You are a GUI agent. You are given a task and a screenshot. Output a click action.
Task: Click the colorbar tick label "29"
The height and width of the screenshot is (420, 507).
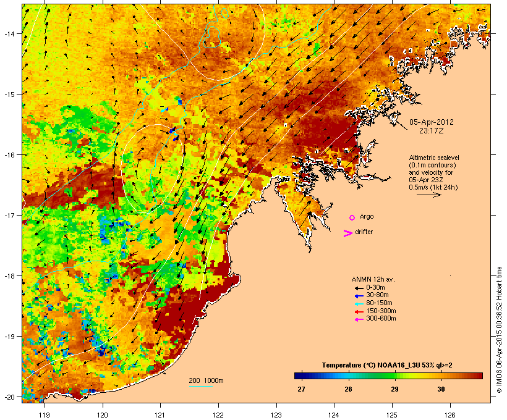tap(394, 389)
